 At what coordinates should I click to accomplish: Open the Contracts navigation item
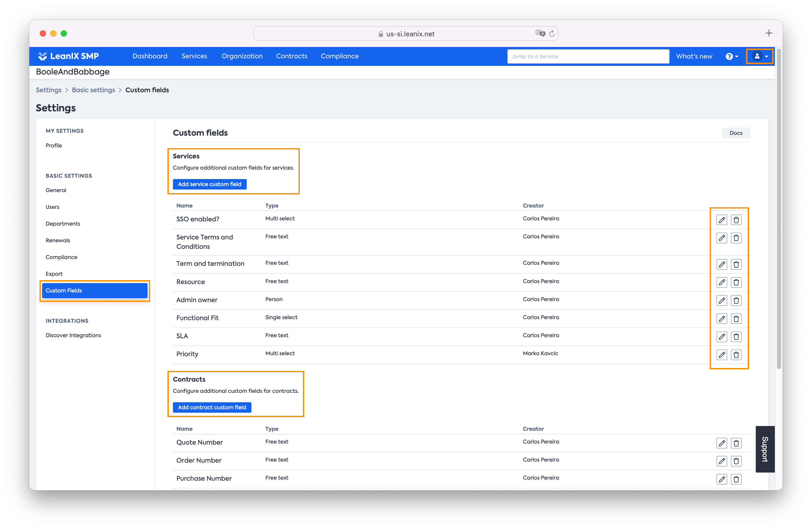click(x=291, y=56)
